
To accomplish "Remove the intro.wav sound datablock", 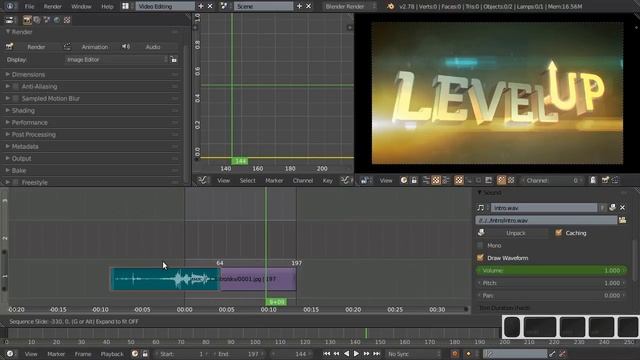I will click(x=622, y=208).
